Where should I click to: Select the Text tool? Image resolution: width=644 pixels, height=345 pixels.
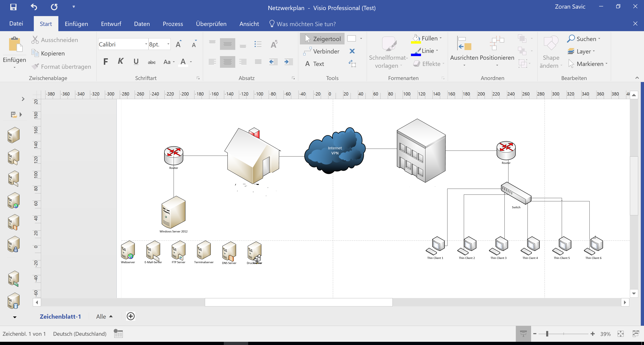315,64
